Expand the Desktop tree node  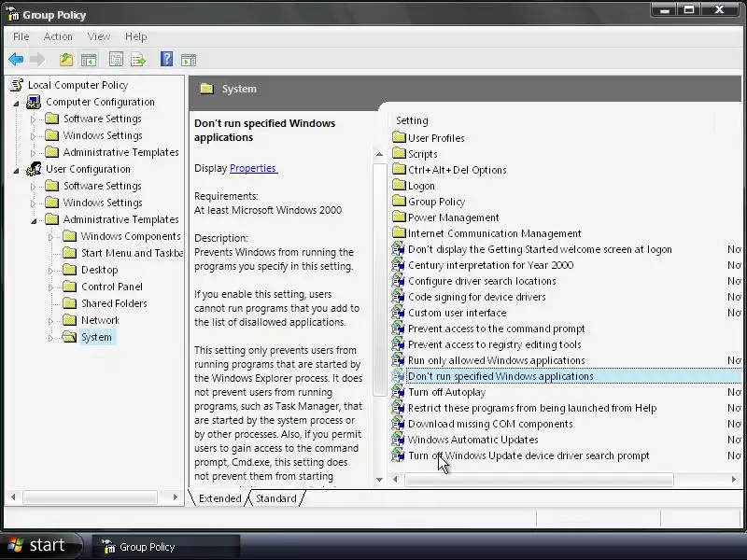[x=50, y=271]
